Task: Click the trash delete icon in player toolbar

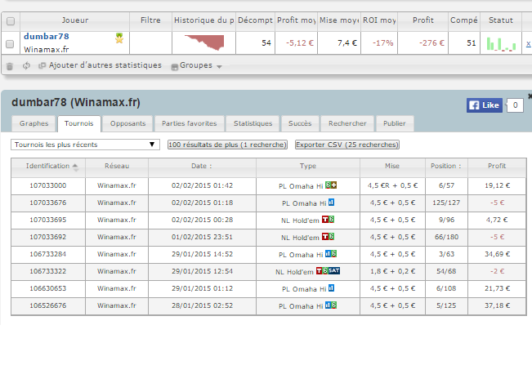Action: 10,66
